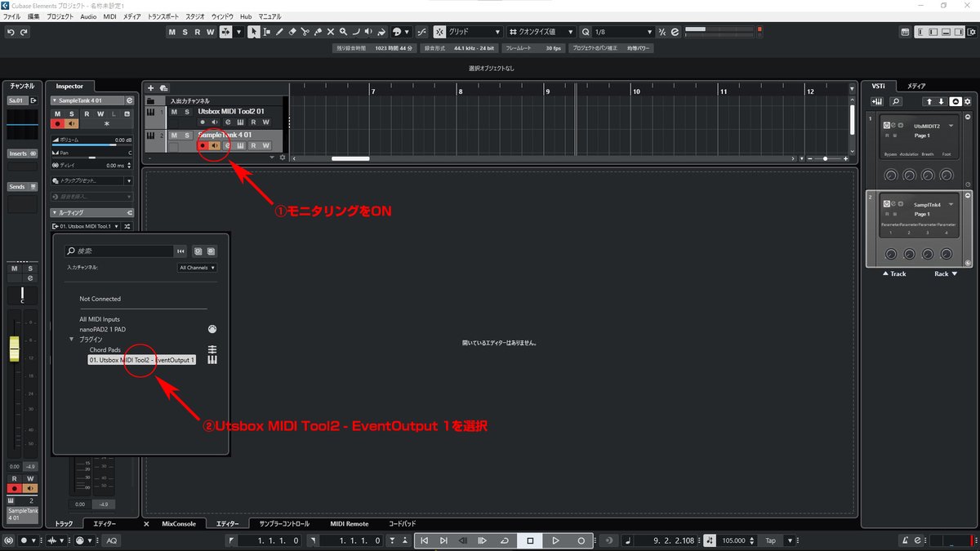Select Chord Pads input entry
The image size is (980, 551).
105,349
